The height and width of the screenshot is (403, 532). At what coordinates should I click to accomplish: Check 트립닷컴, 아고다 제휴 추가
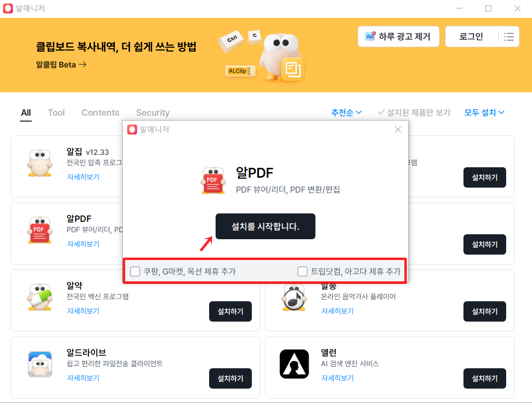click(x=303, y=271)
